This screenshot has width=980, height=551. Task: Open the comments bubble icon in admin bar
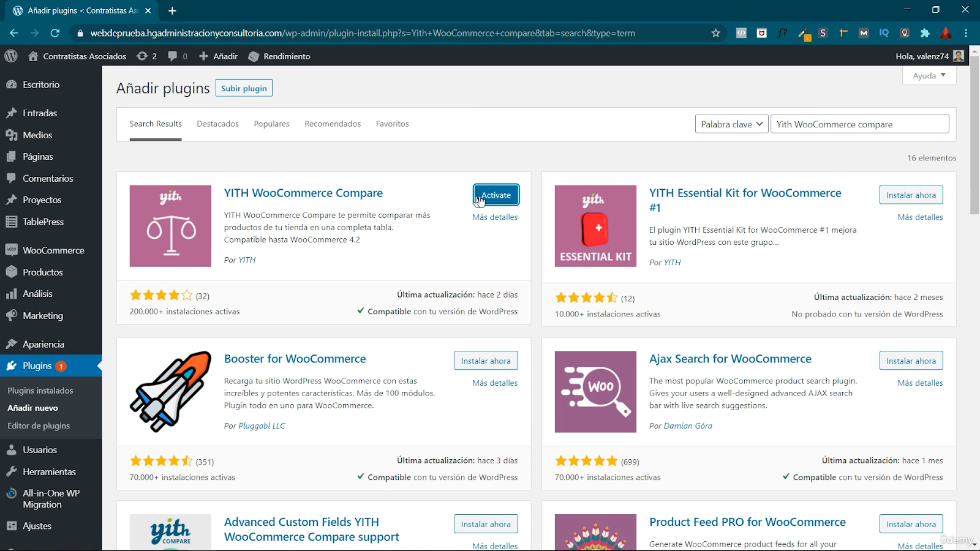point(178,56)
